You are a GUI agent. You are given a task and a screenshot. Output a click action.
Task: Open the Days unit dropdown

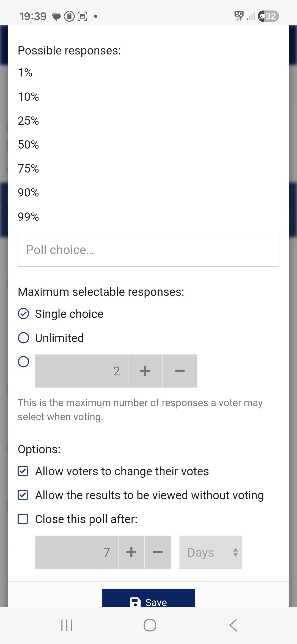tap(210, 552)
